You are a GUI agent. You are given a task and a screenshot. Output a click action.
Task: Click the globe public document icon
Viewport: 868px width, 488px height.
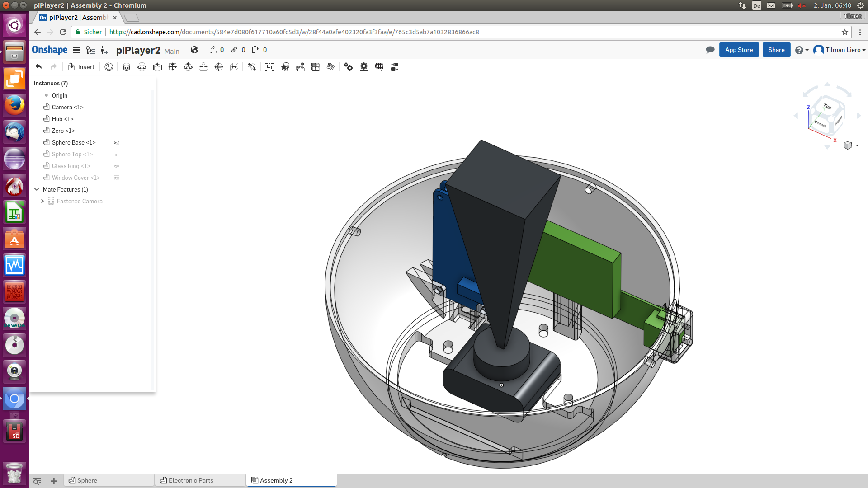(194, 50)
